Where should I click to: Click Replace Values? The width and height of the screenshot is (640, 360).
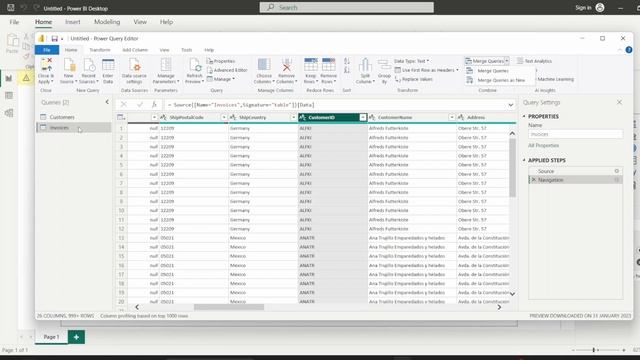tap(414, 79)
